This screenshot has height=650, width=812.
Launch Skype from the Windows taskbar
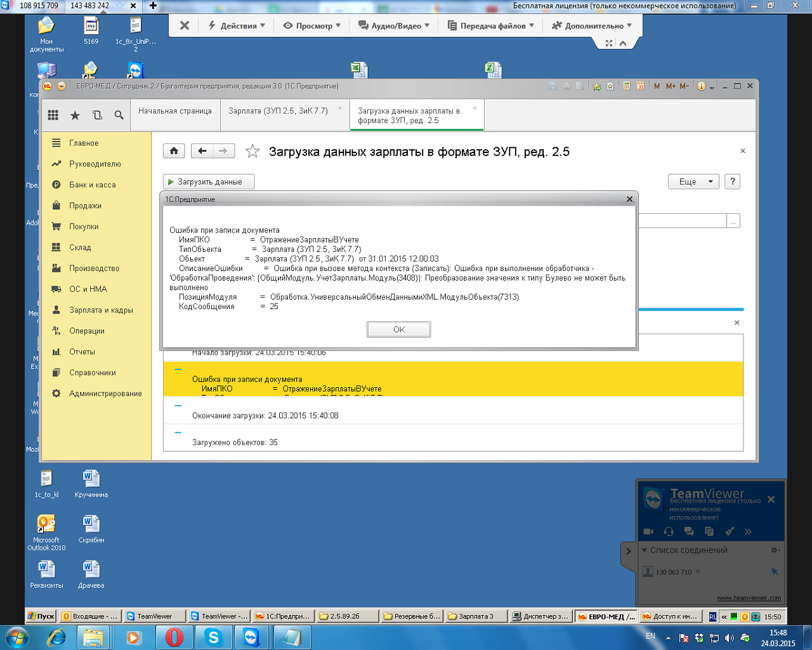tap(213, 637)
